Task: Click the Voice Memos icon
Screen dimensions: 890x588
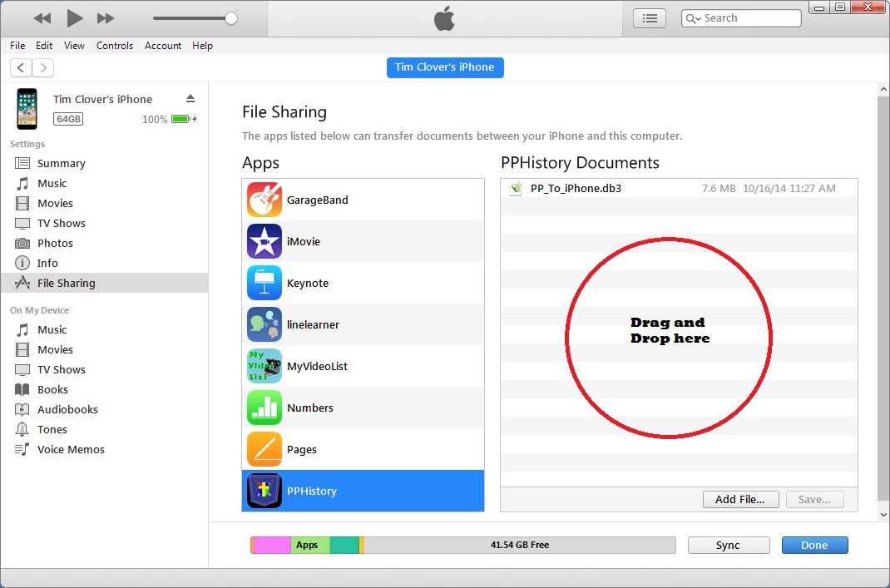Action: 22,449
